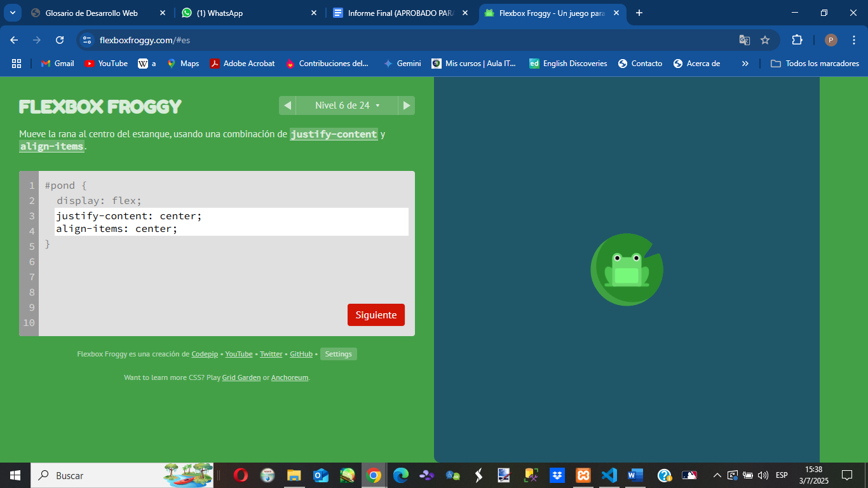Open Visual Studio Code from the taskbar

609,475
